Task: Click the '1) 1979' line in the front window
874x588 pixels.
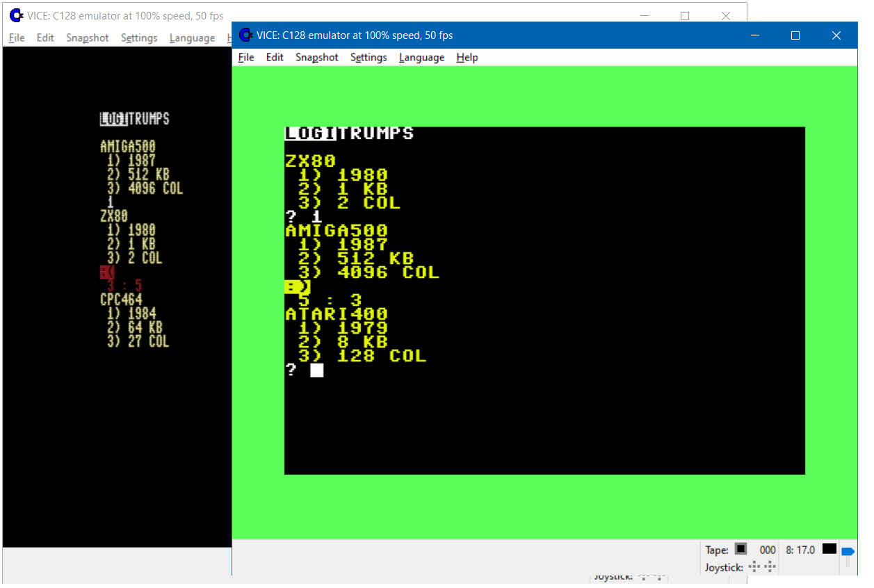Action: click(x=343, y=328)
